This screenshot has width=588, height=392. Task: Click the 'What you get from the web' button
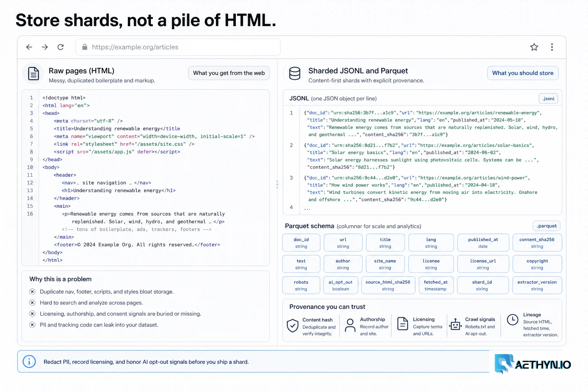[x=229, y=73]
